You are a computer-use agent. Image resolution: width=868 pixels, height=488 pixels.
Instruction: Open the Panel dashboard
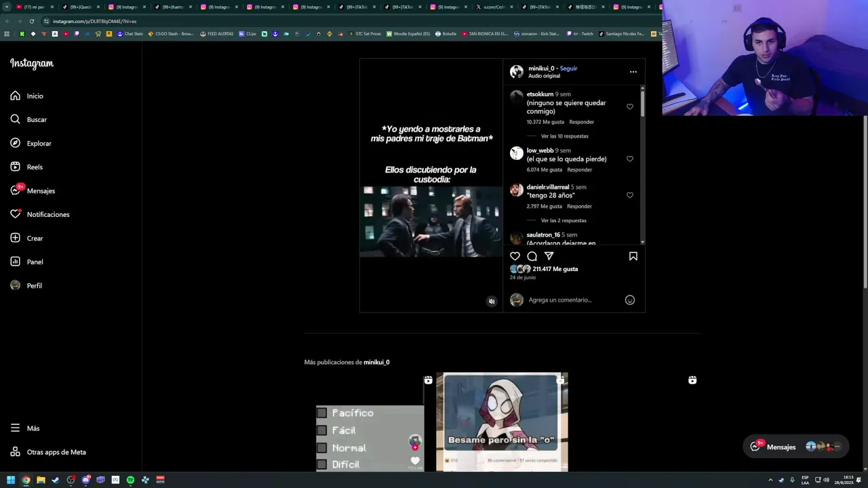point(26,262)
